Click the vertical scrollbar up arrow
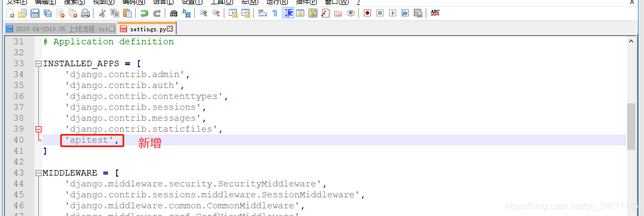644x216 pixels. [x=631, y=40]
